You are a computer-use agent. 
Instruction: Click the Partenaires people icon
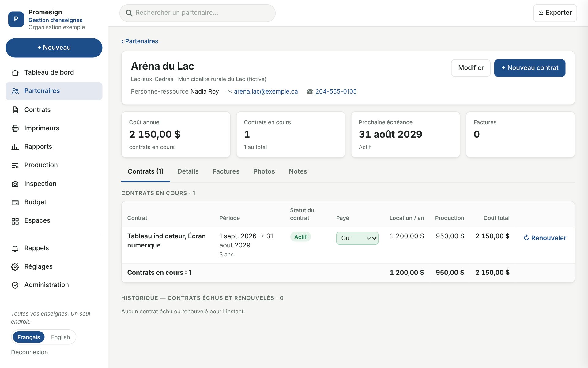15,91
